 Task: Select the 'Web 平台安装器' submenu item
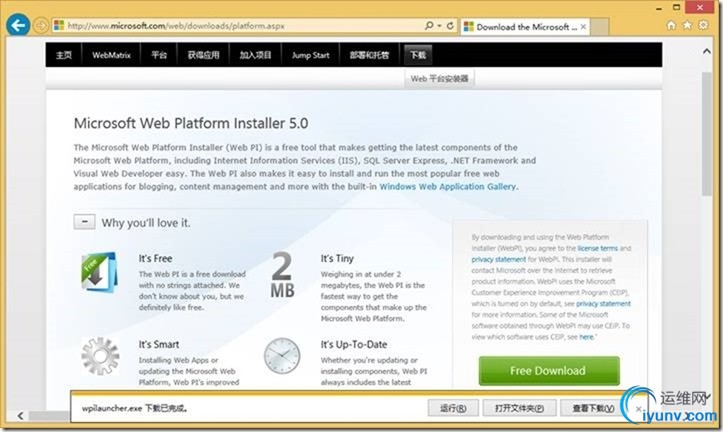point(439,79)
